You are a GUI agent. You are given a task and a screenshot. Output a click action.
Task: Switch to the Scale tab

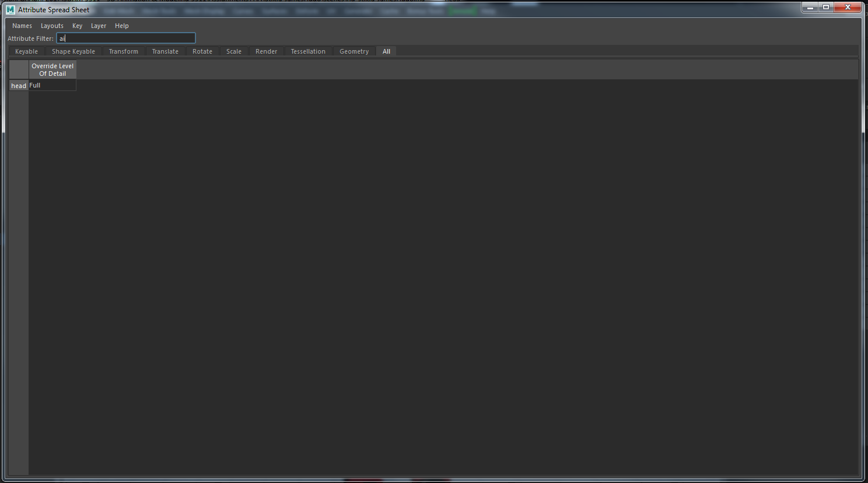234,51
